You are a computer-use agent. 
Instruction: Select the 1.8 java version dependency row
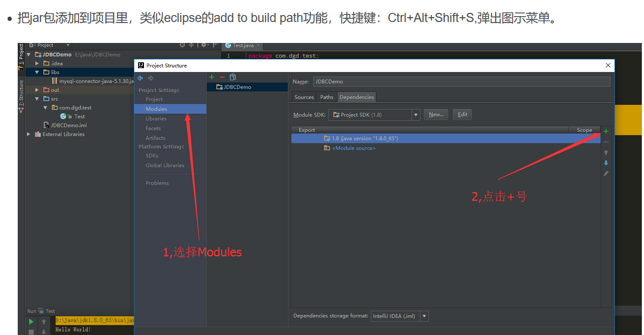[446, 139]
